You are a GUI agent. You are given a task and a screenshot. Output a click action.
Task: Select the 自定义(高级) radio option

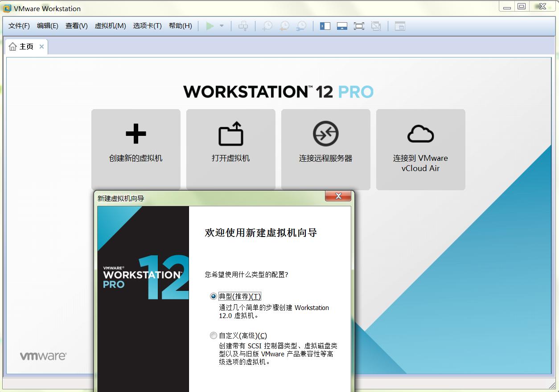tap(214, 335)
